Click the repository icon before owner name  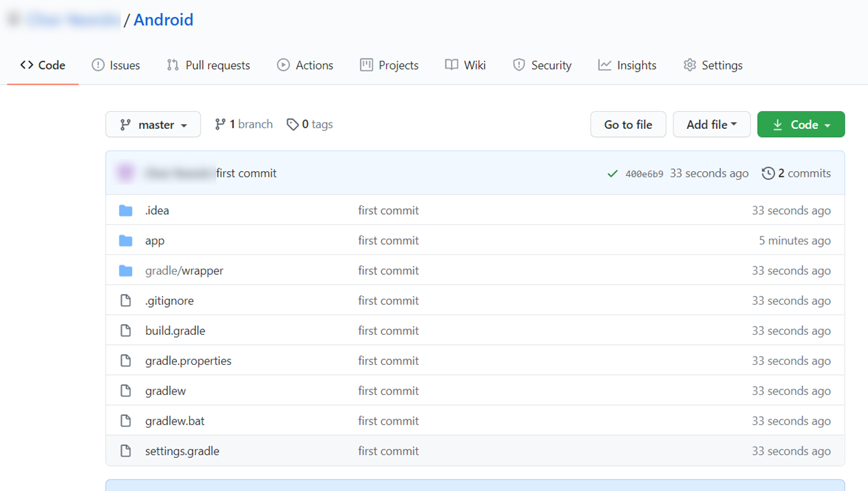14,20
